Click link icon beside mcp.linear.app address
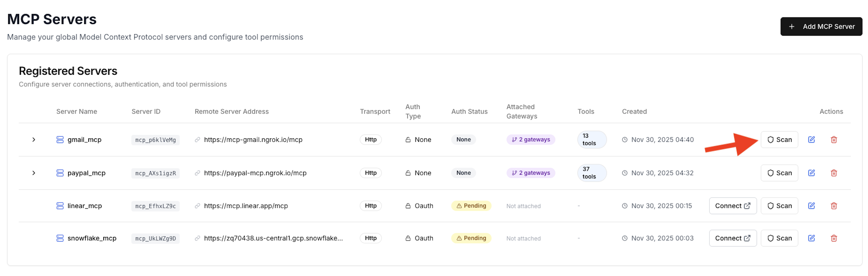 pyautogui.click(x=197, y=206)
